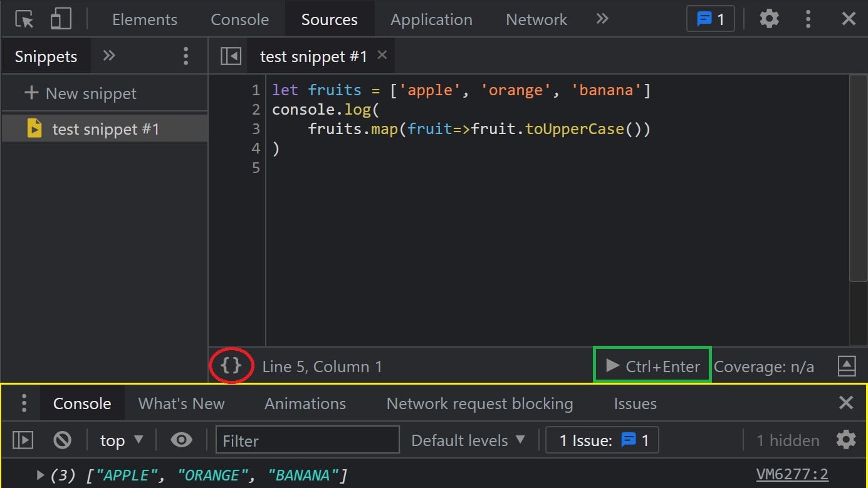Open DevTools settings gear

[x=770, y=18]
